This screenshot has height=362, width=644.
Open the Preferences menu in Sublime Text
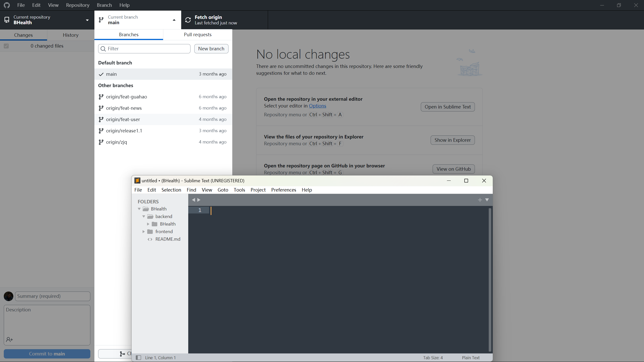[284, 190]
